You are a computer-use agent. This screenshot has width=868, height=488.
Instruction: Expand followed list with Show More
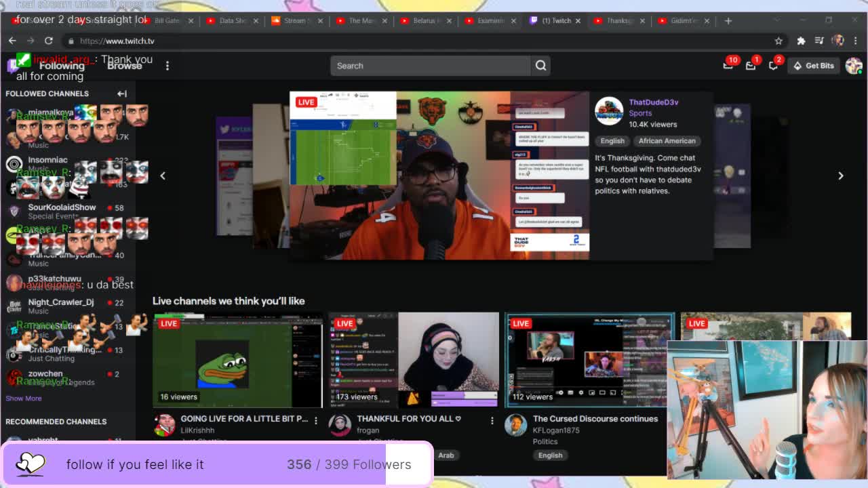point(24,399)
